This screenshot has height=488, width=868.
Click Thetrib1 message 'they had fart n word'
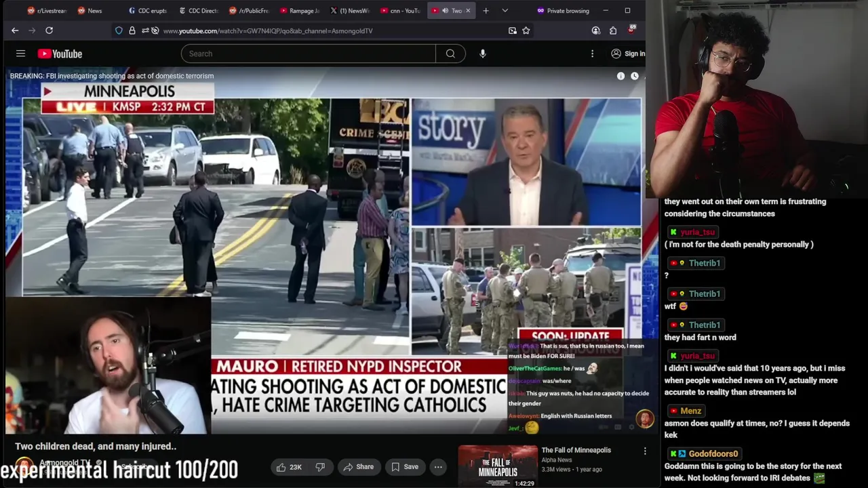point(700,338)
